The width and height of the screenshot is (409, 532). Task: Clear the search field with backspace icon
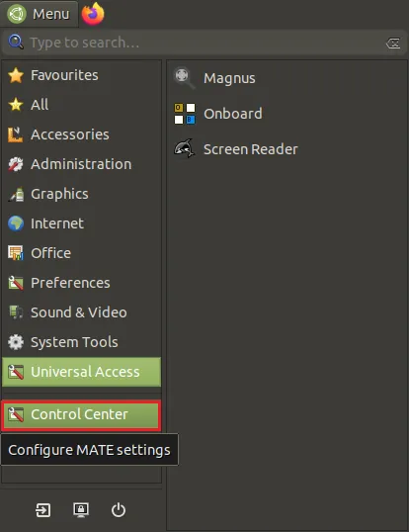tap(393, 44)
